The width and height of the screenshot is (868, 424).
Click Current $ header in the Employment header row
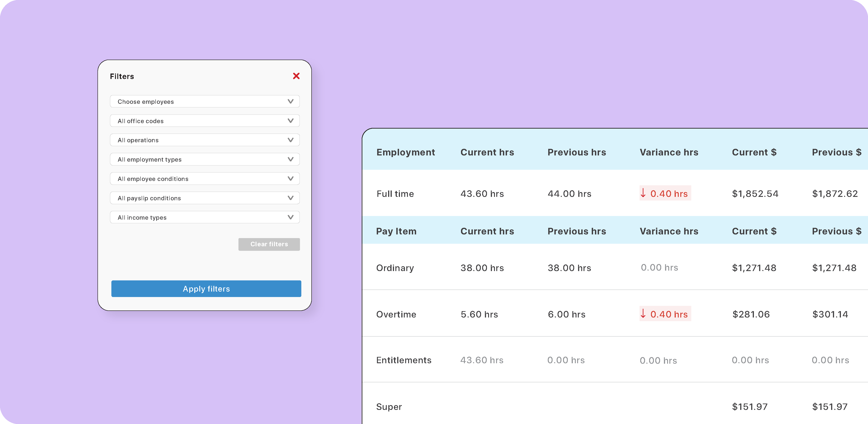[754, 152]
